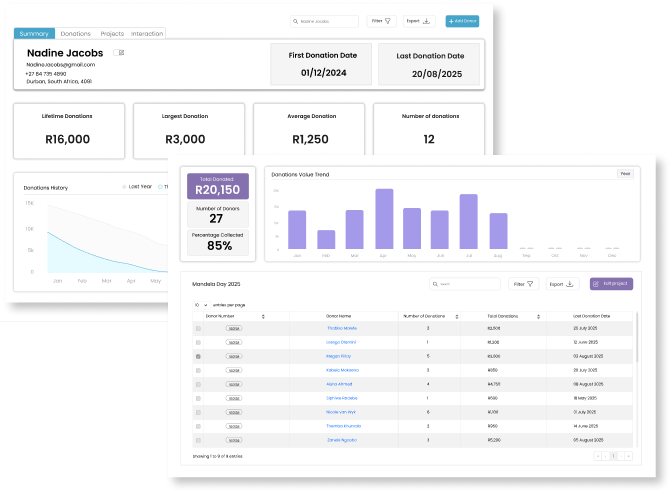Viewport: 672px width, 493px height.
Task: Click the pencil icon on Edit project
Action: (599, 284)
